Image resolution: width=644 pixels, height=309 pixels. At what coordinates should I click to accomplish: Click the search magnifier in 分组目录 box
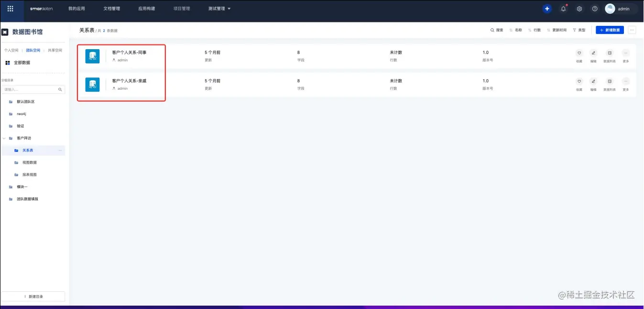click(x=60, y=89)
